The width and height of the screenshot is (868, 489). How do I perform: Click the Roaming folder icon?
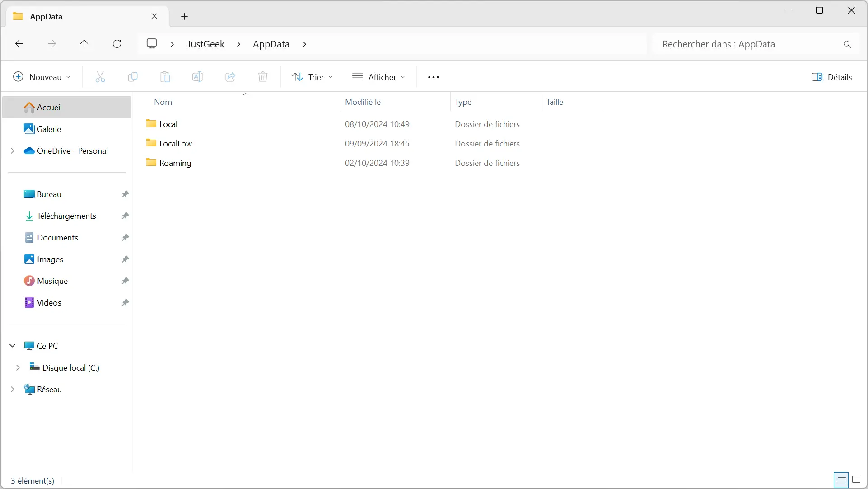151,162
